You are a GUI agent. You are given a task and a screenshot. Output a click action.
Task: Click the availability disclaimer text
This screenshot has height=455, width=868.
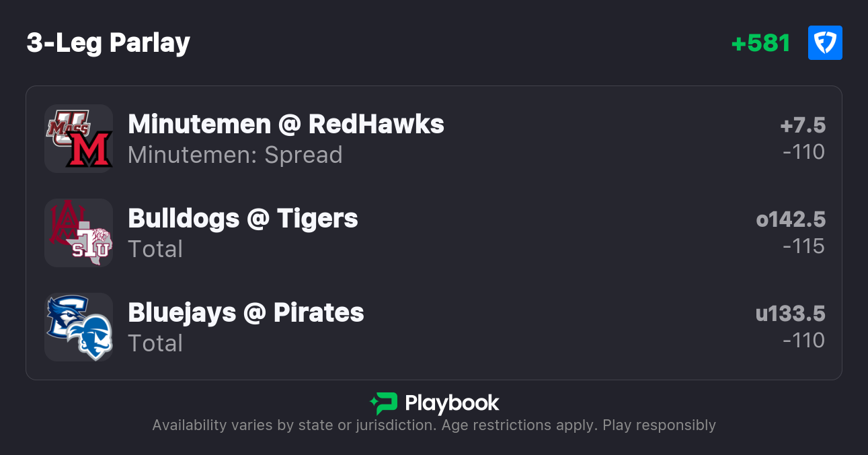434,425
